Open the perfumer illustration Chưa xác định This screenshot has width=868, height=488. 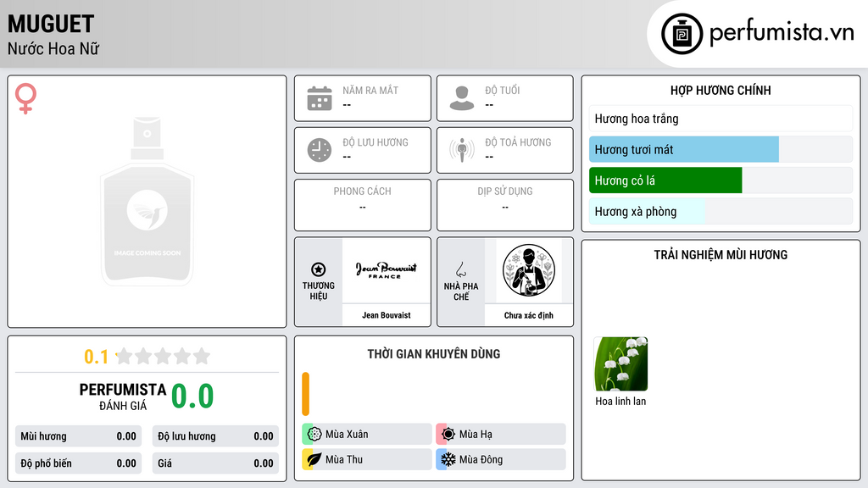529,270
